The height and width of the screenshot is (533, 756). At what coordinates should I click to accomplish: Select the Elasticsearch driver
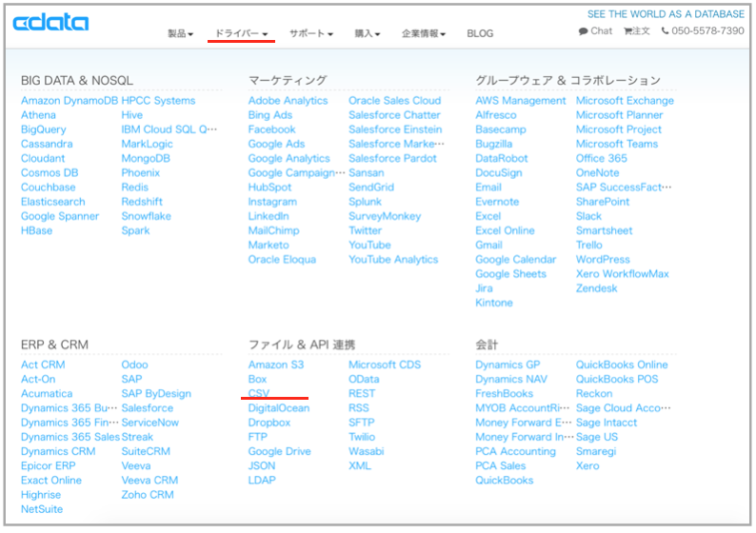tap(53, 202)
